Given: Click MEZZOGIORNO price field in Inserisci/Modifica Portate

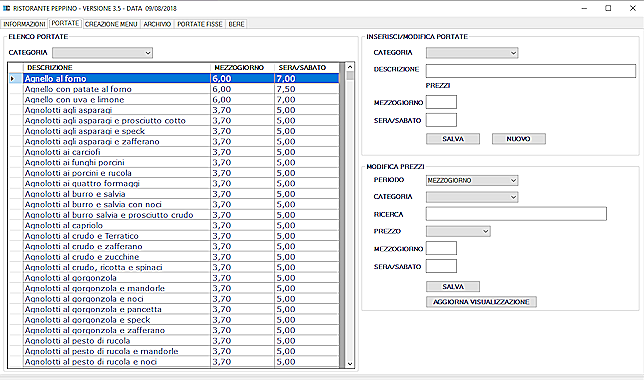Looking at the screenshot, I should tap(441, 102).
